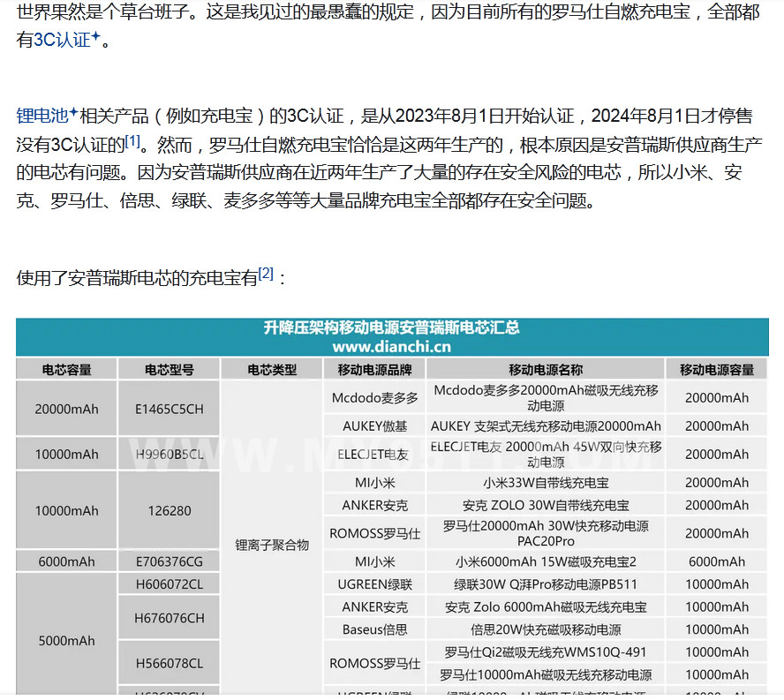The height and width of the screenshot is (700, 784).
Task: Click the sparkle icon after the 3C认证 link
Action: [x=95, y=37]
